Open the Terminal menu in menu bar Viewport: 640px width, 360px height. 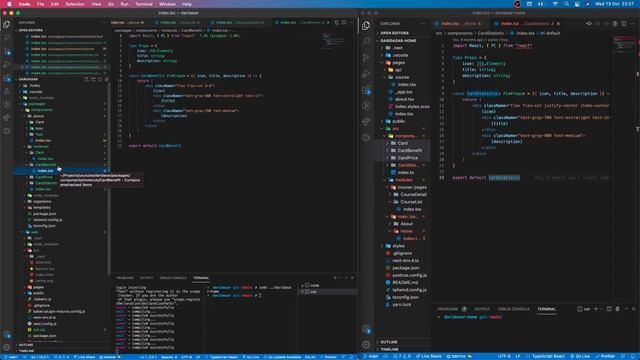click(x=144, y=4)
